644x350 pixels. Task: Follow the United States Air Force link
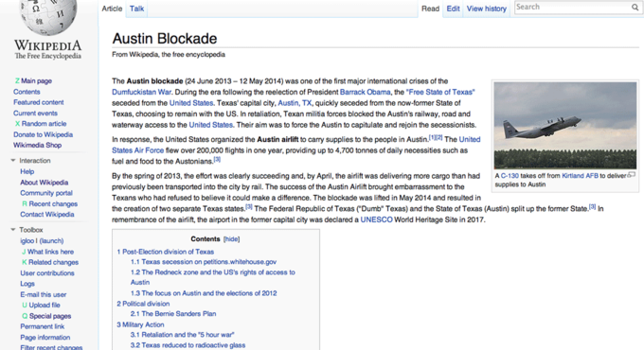point(295,145)
